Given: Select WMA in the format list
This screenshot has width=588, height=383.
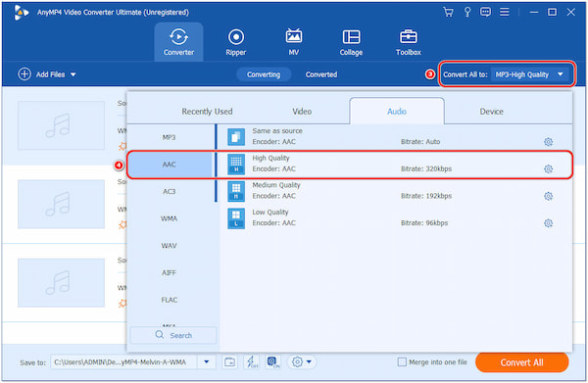Looking at the screenshot, I should [x=170, y=218].
